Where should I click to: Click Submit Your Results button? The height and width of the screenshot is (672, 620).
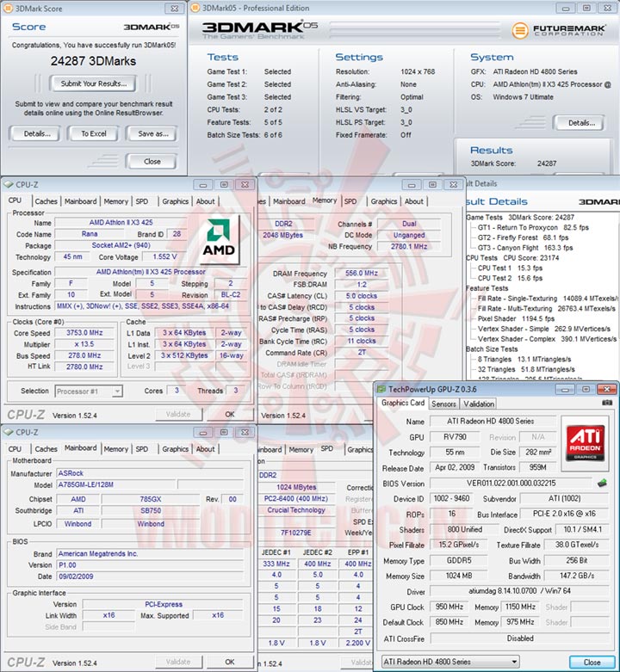(94, 83)
